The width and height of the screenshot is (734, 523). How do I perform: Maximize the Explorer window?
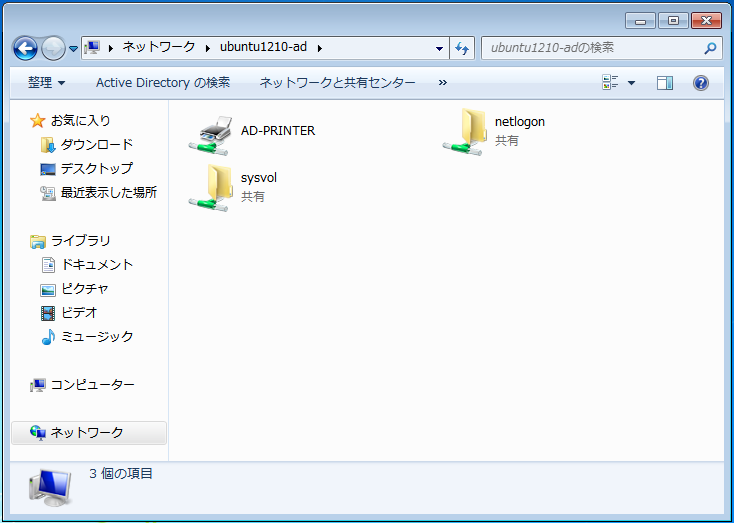tap(673, 21)
